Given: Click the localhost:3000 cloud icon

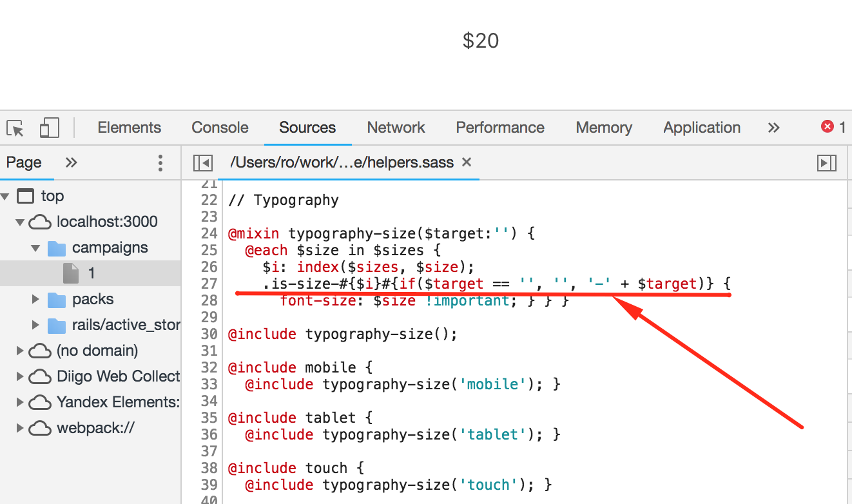Looking at the screenshot, I should click(x=41, y=222).
